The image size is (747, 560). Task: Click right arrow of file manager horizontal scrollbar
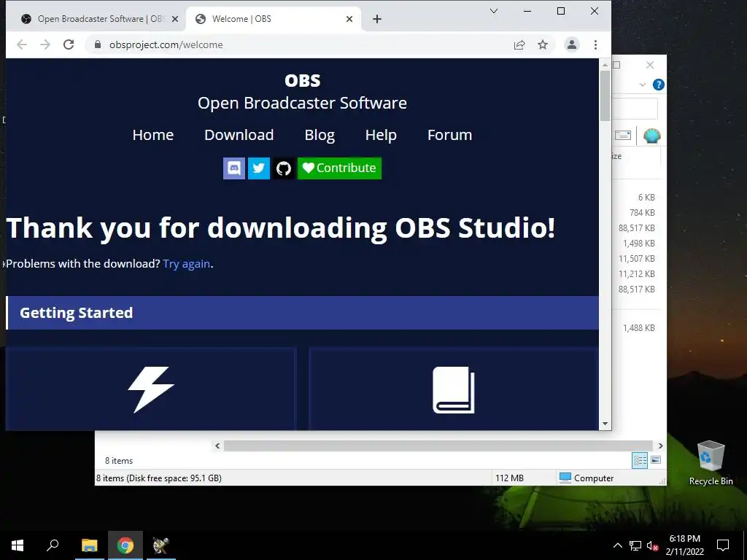pos(660,446)
